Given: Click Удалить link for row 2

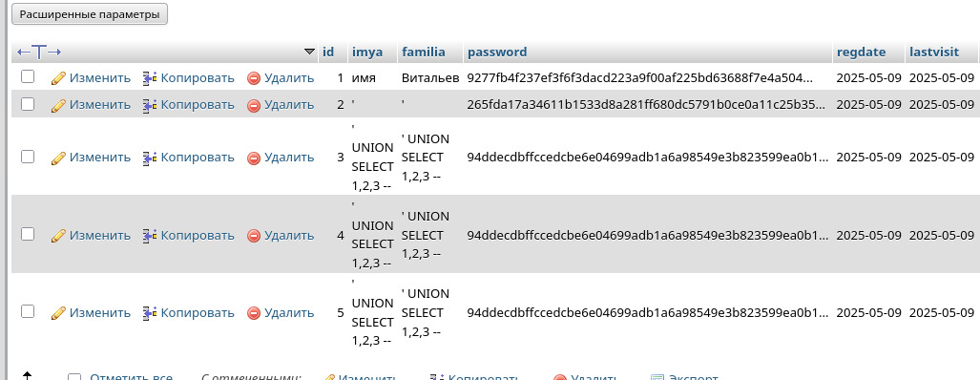Looking at the screenshot, I should (289, 104).
